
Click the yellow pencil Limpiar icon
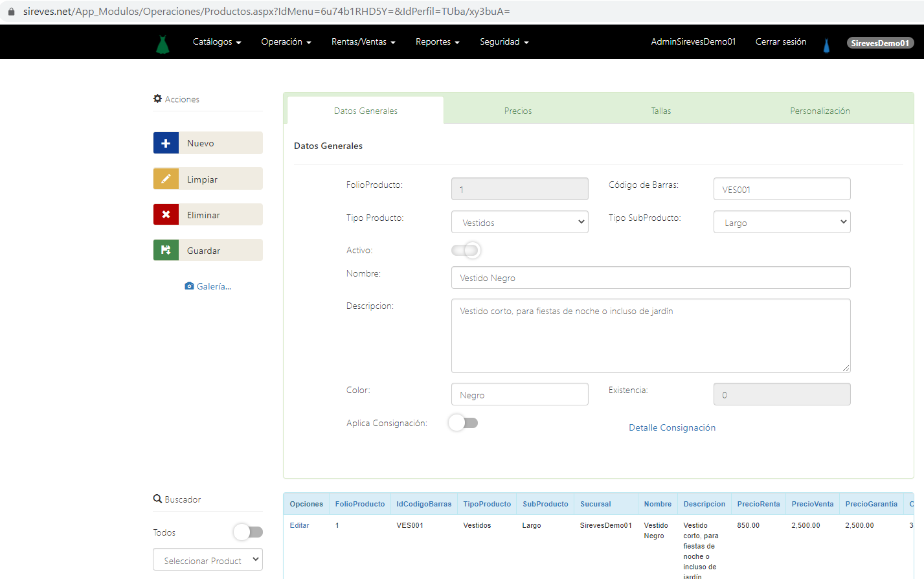[166, 179]
